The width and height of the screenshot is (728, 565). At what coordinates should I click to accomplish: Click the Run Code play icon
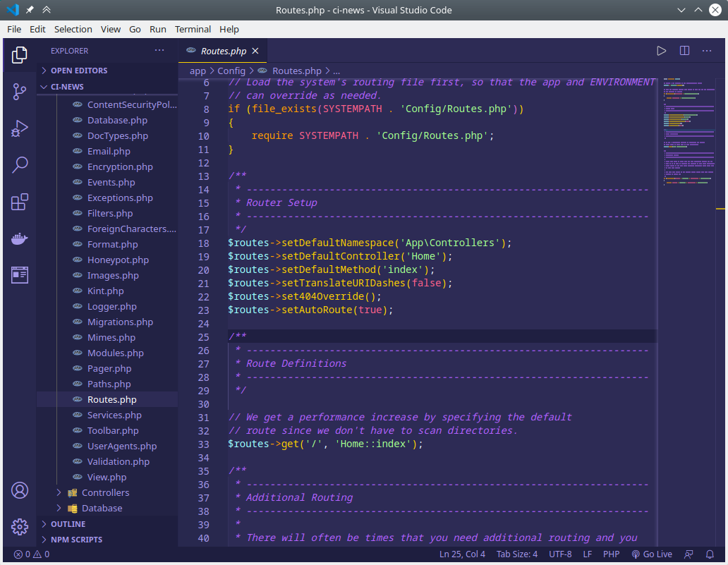(661, 51)
